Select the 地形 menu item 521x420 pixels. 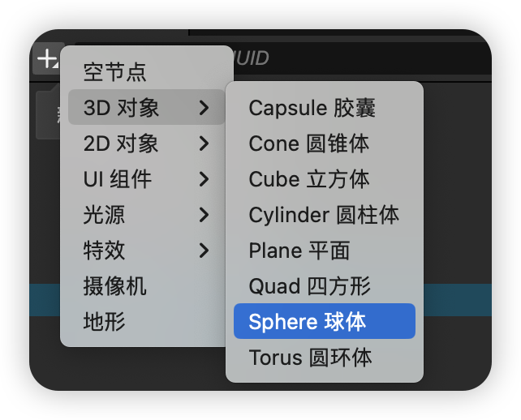pos(105,322)
